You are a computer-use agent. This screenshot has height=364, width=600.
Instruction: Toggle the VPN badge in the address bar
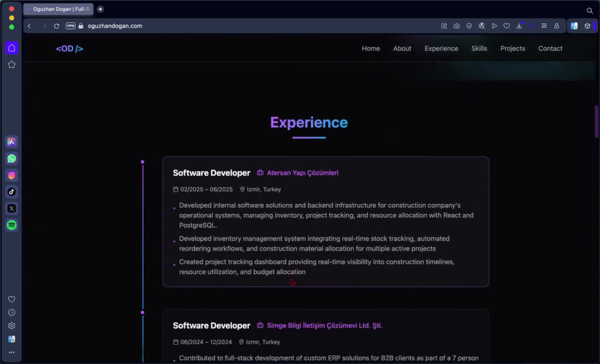point(70,26)
